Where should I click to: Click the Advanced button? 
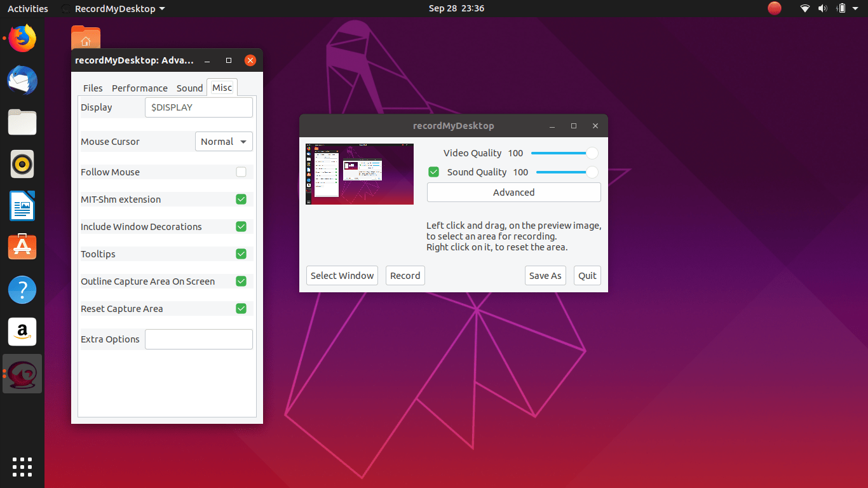pyautogui.click(x=513, y=193)
